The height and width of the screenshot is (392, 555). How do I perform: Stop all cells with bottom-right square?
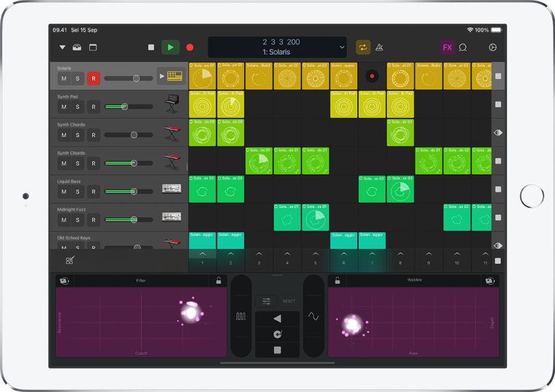click(498, 260)
